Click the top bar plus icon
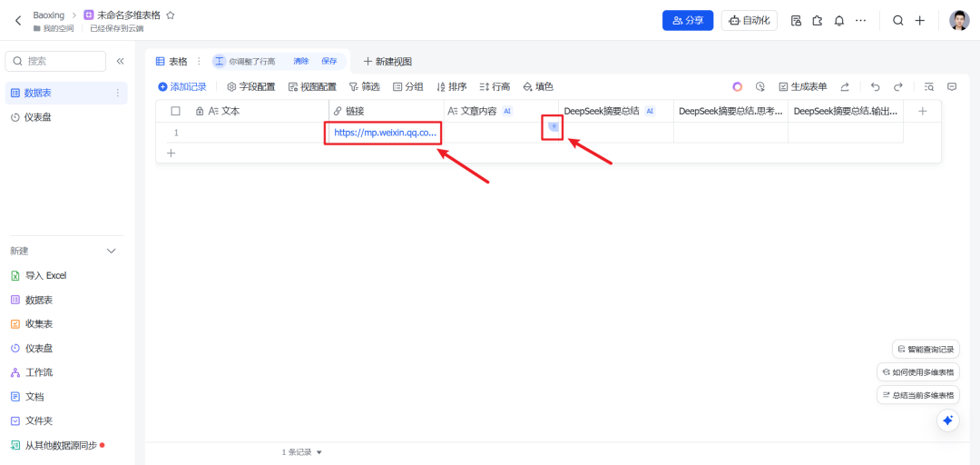 point(920,21)
